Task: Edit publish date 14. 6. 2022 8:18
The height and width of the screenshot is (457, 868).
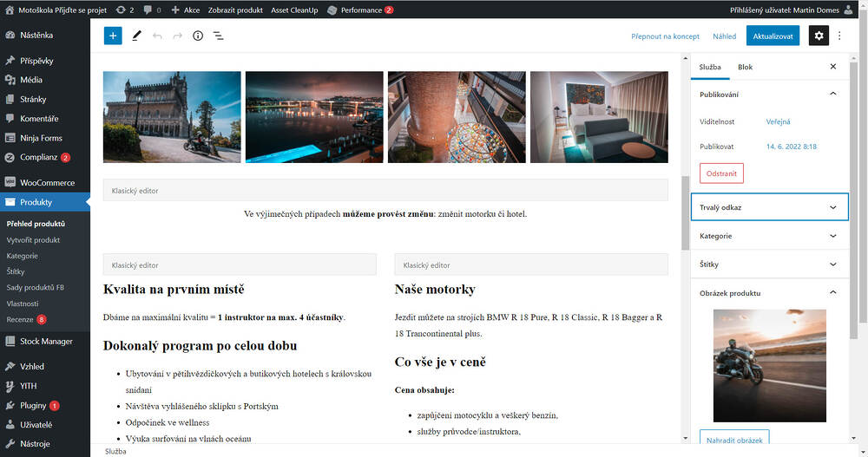Action: [791, 147]
